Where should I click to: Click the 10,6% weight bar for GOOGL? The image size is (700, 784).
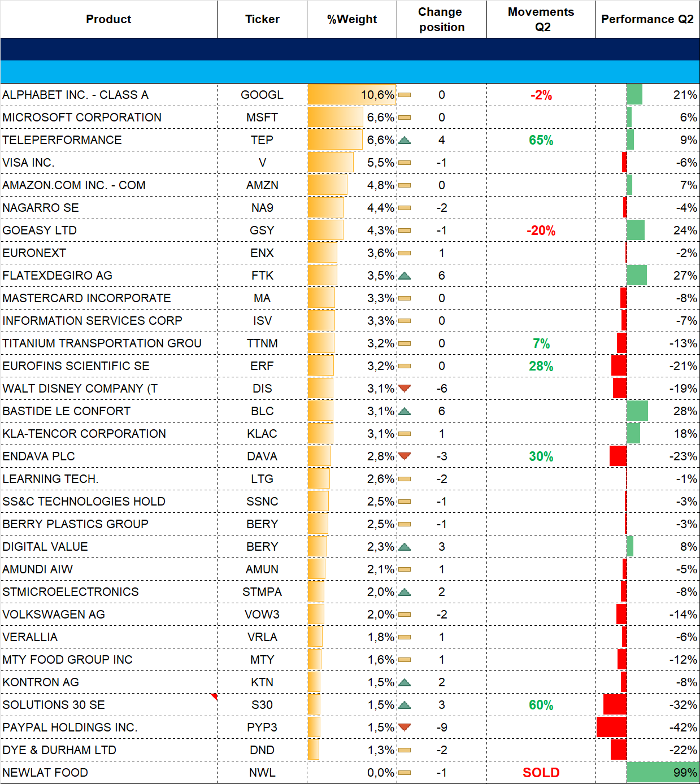pyautogui.click(x=352, y=95)
